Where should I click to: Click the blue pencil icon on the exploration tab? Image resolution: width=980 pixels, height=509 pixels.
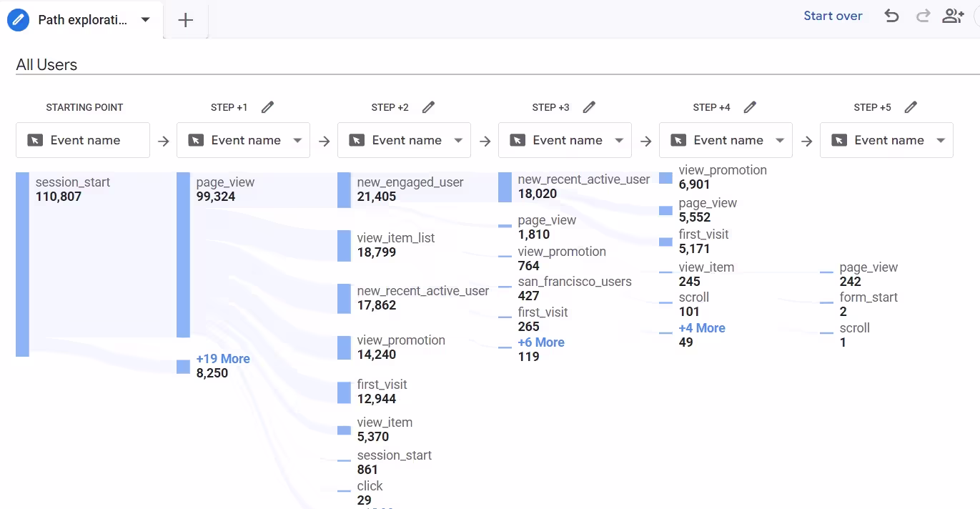pos(17,19)
